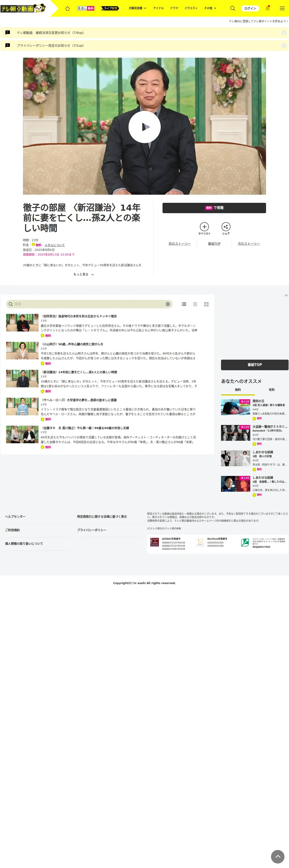The width and height of the screenshot is (289, 868).
Task: Click the dark 番組TOP sidebar button
Action: pos(255,365)
